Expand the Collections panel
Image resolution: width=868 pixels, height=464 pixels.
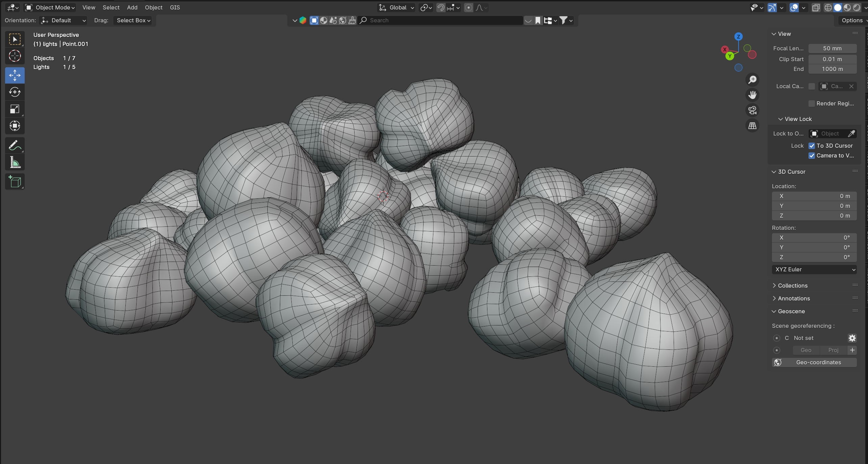tap(792, 286)
